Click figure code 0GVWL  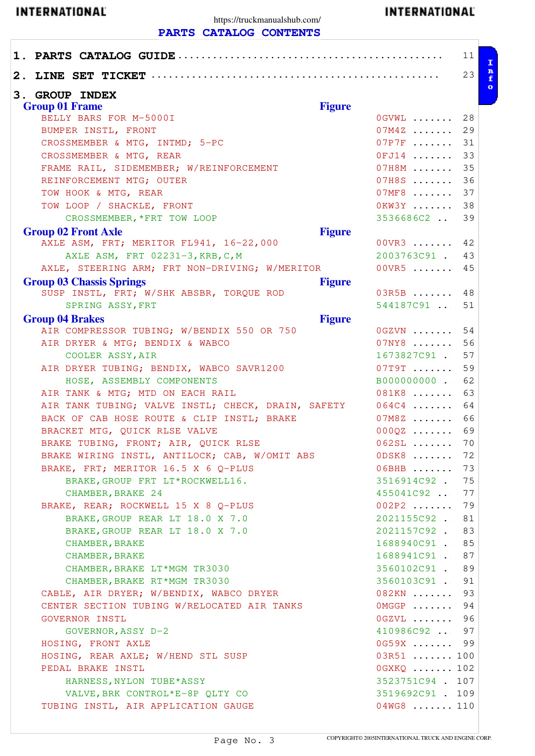(391, 118)
